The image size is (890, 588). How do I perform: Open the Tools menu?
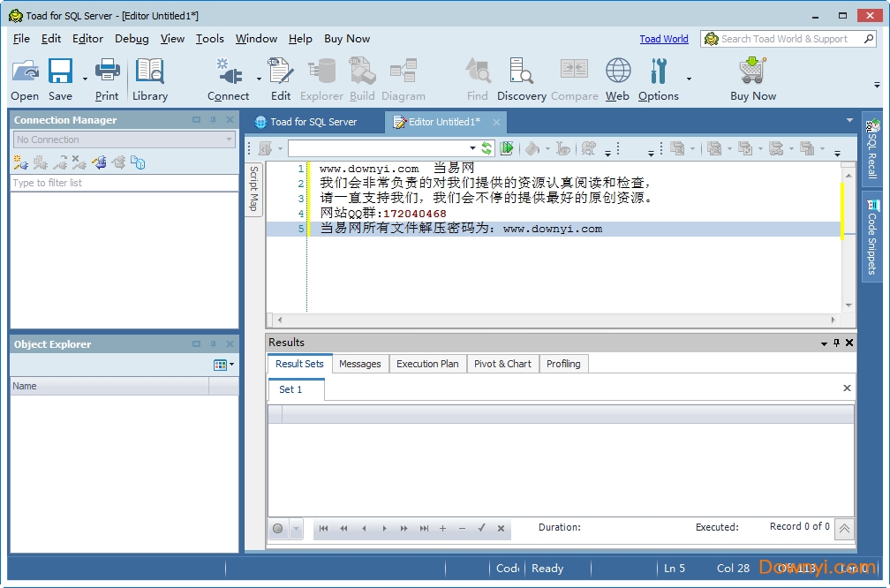click(210, 39)
